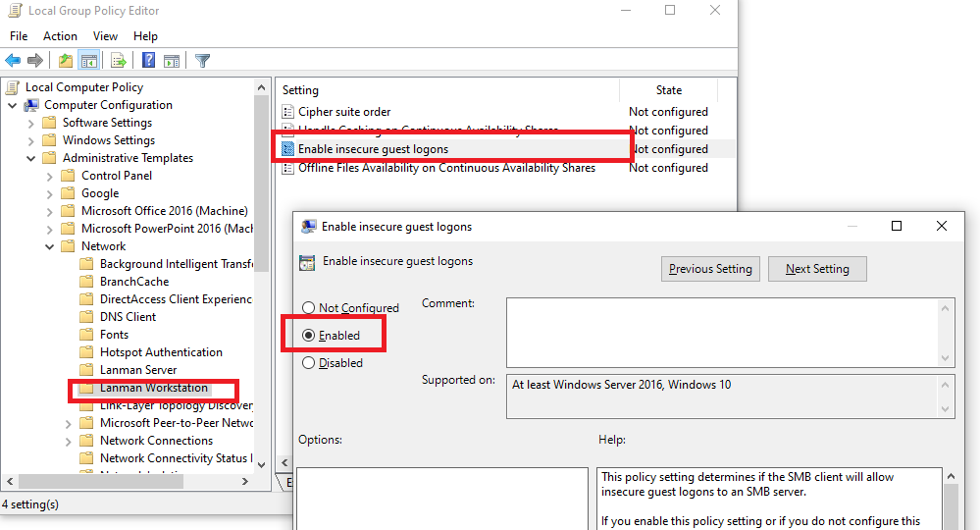Image resolution: width=980 pixels, height=530 pixels.
Task: Click the Offline Files Availability setting icon
Action: tap(287, 168)
